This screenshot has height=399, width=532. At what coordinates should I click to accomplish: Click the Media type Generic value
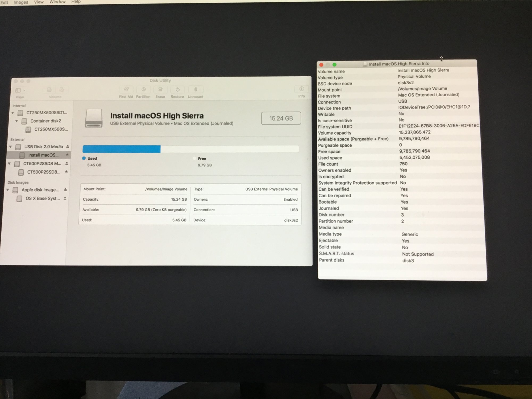[x=410, y=234]
